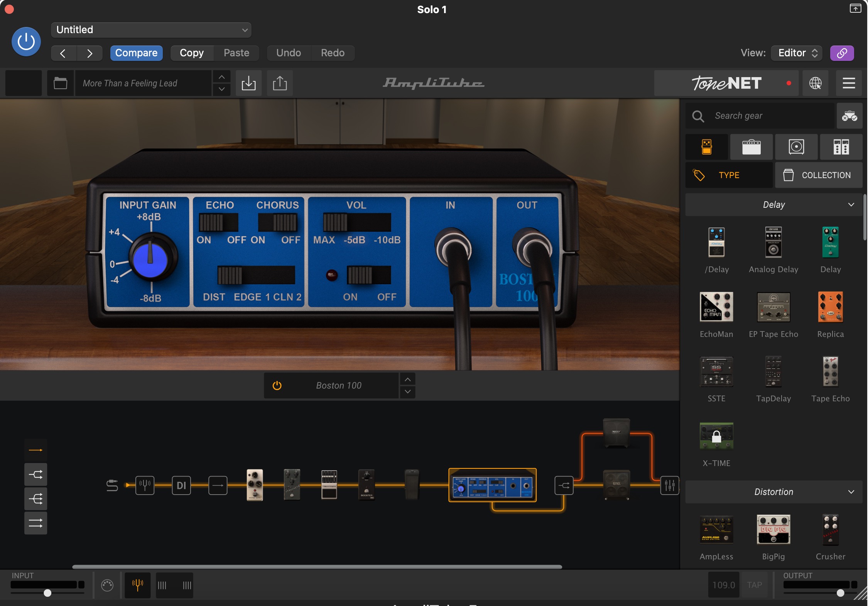Image resolution: width=868 pixels, height=606 pixels.
Task: Click the DI block in signal chain
Action: 181,485
